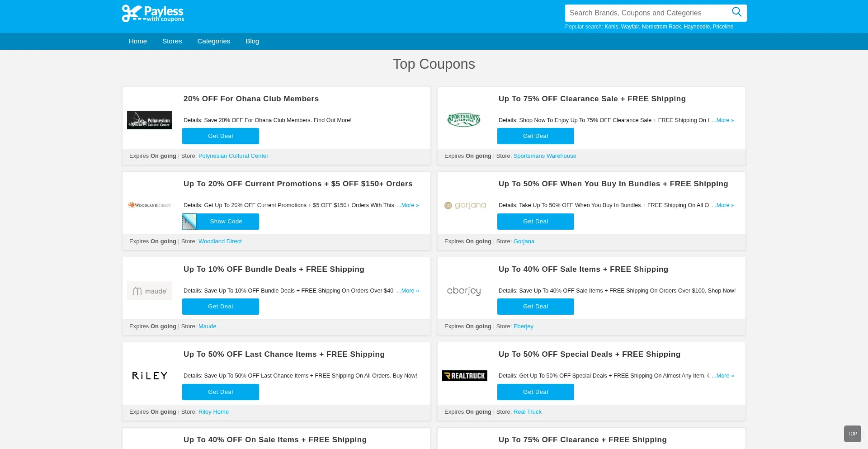The height and width of the screenshot is (449, 868).
Task: Get the Riley Last Chance Items deal
Action: tap(221, 392)
